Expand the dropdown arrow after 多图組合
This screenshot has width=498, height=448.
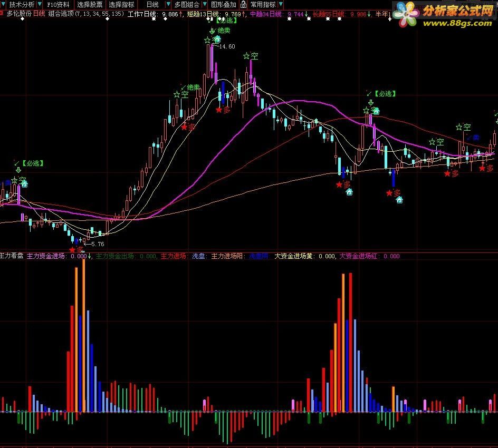click(205, 4)
